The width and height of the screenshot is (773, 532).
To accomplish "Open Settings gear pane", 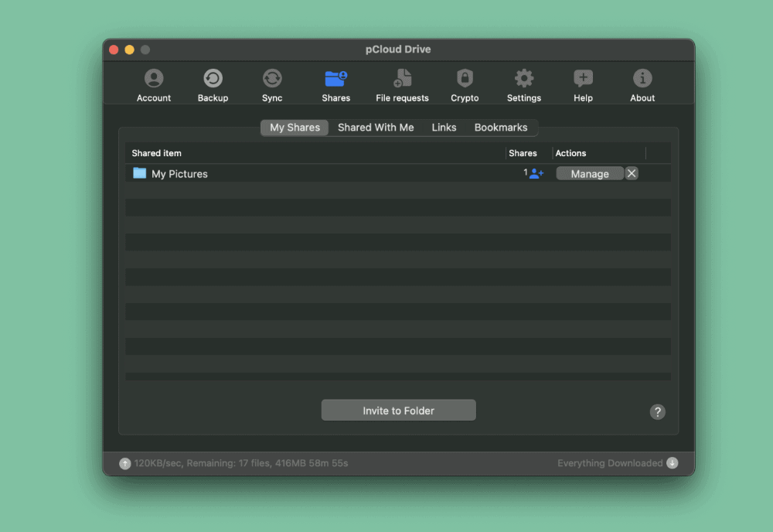I will coord(524,85).
